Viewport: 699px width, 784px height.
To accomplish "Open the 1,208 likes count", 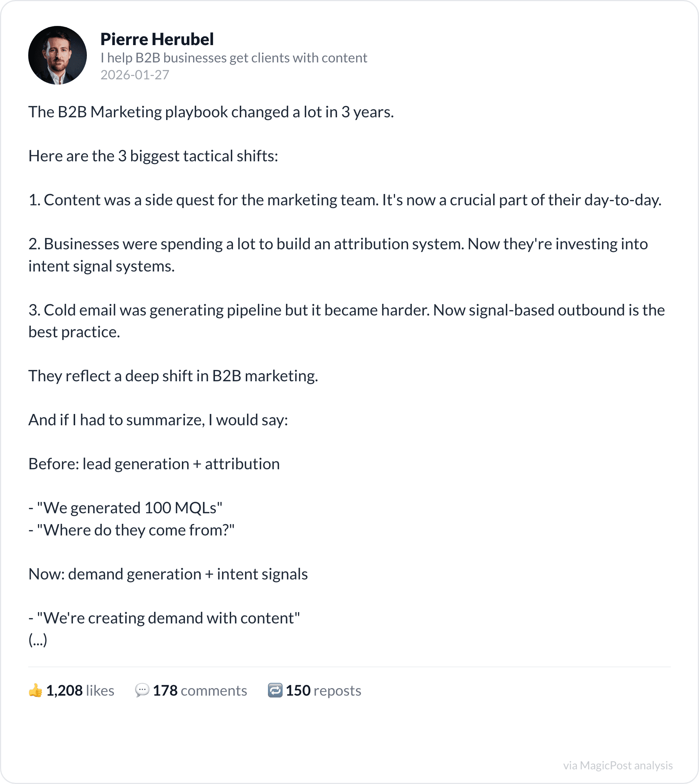I will (80, 691).
